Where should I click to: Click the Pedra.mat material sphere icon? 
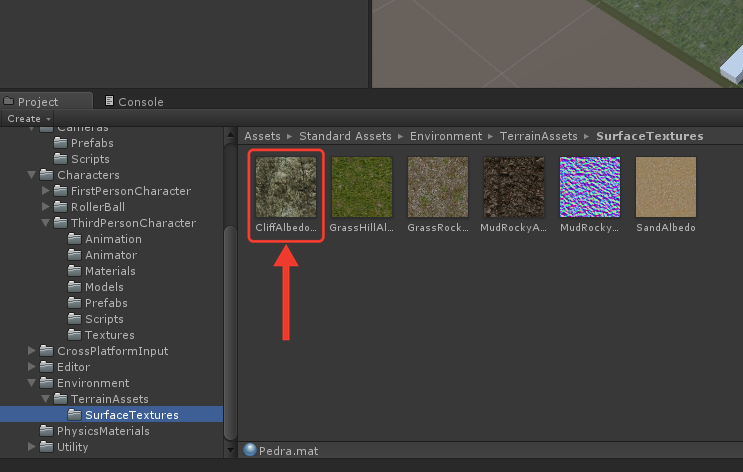coord(250,450)
